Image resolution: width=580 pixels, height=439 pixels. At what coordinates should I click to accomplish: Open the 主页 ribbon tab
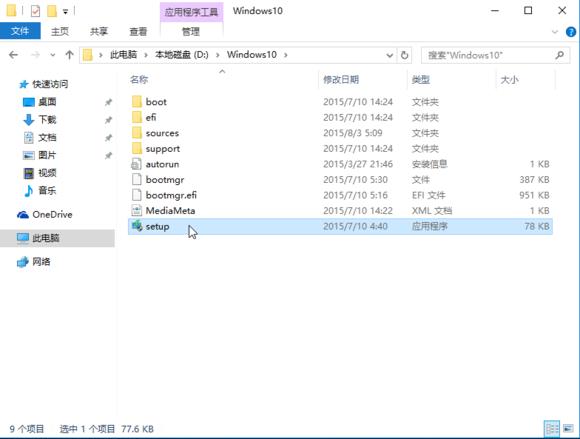(60, 31)
